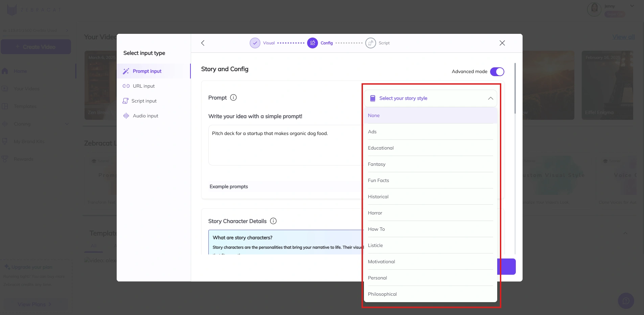Click the Script step icon
The width and height of the screenshot is (644, 315).
tap(371, 43)
